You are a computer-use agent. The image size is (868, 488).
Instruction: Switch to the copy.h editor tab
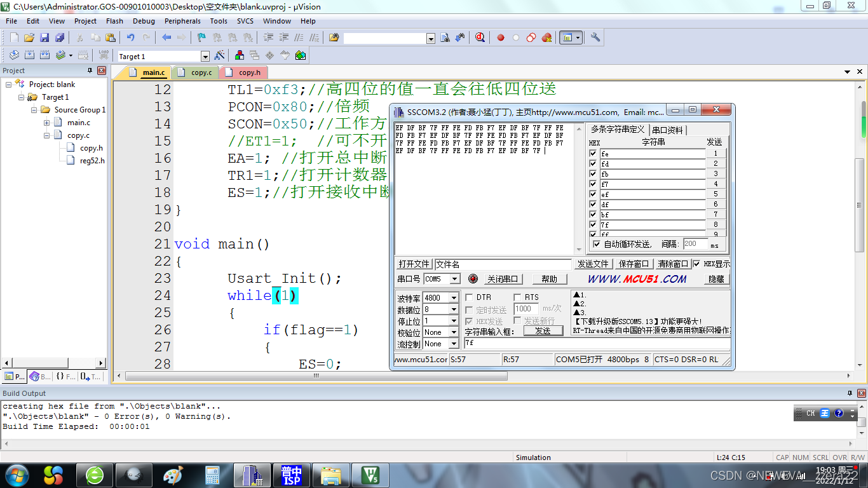point(243,72)
